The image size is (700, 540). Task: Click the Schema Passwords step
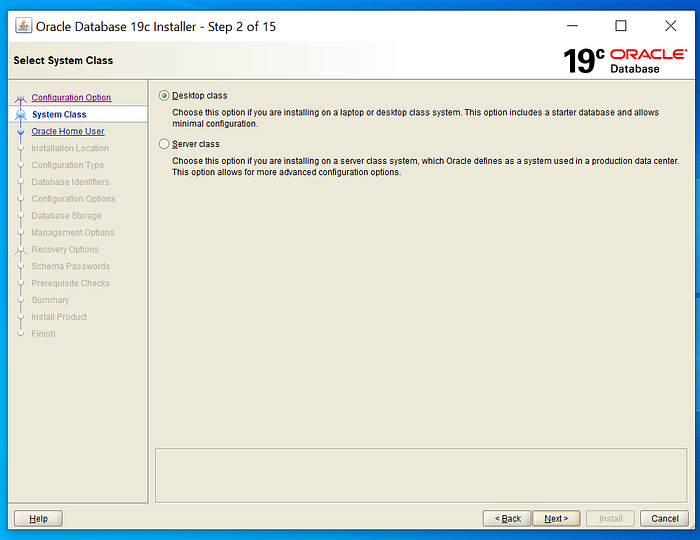pos(71,266)
